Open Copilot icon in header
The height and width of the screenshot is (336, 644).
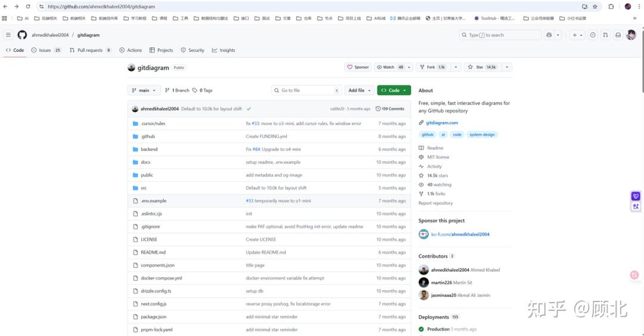[549, 35]
